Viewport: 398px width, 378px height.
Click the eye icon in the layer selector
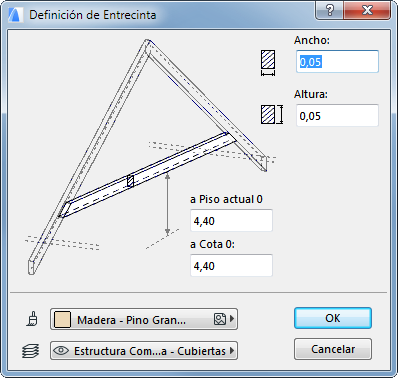click(61, 351)
